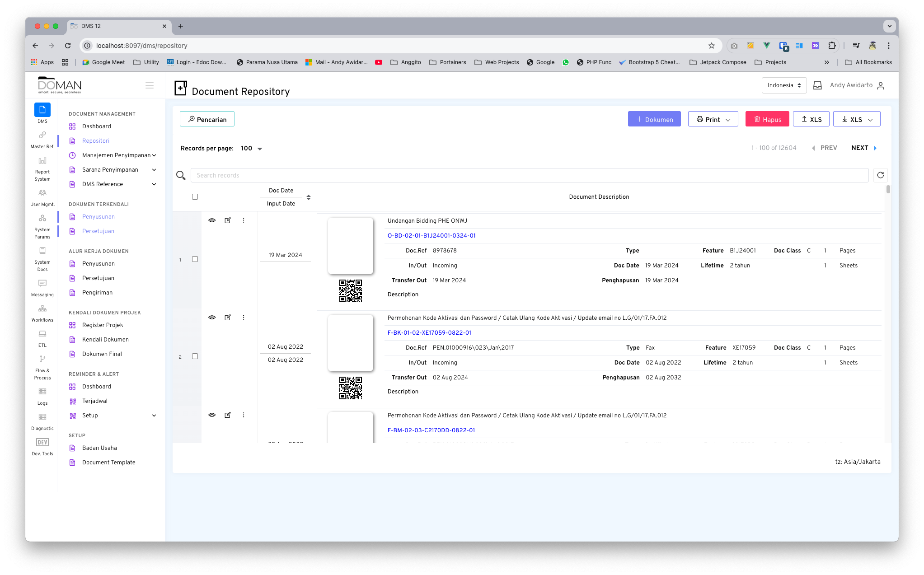The image size is (924, 575).
Task: Select Repositori in the sidebar menu
Action: click(95, 140)
